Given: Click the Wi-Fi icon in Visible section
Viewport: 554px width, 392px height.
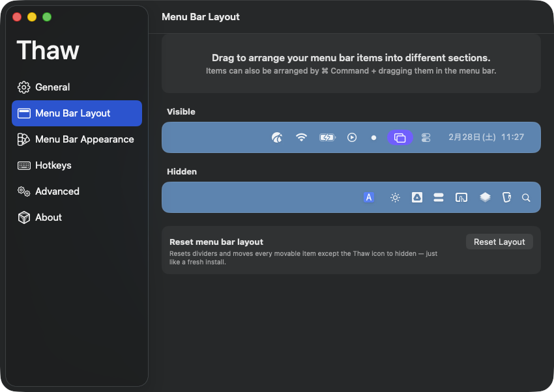Looking at the screenshot, I should point(301,137).
